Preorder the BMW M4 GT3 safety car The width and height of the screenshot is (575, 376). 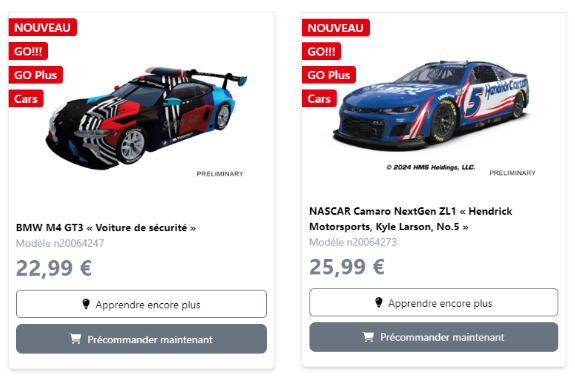[x=141, y=339]
